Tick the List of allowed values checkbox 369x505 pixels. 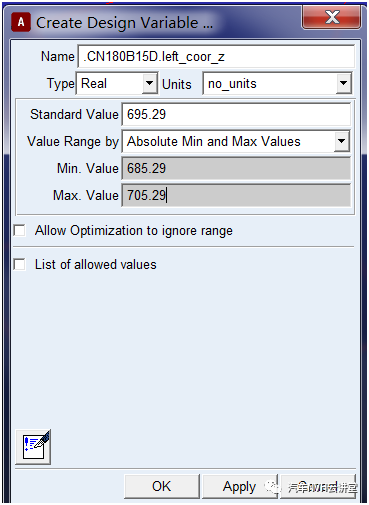click(x=20, y=264)
